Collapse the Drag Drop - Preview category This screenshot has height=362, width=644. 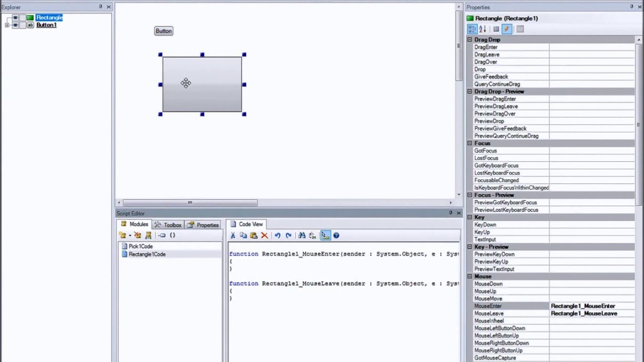coord(469,92)
